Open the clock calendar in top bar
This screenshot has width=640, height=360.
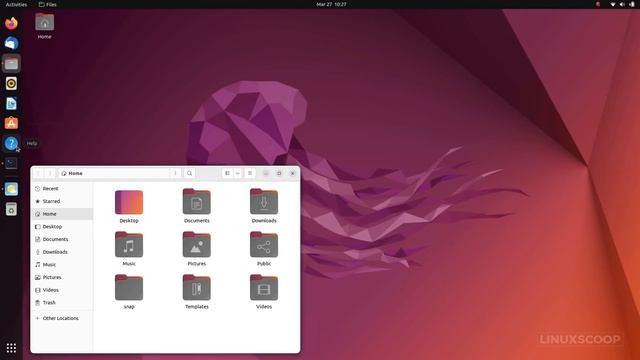click(x=331, y=4)
